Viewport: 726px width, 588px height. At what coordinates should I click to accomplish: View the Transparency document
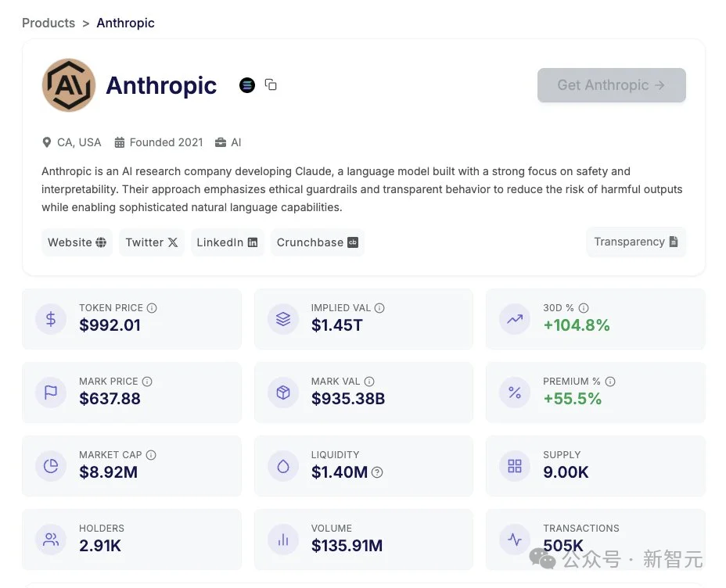pos(636,242)
